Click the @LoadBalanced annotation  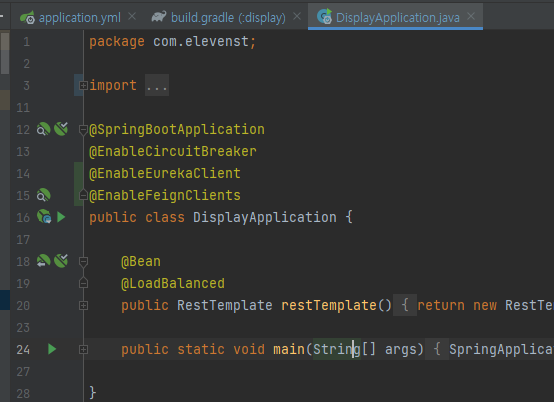coord(173,284)
